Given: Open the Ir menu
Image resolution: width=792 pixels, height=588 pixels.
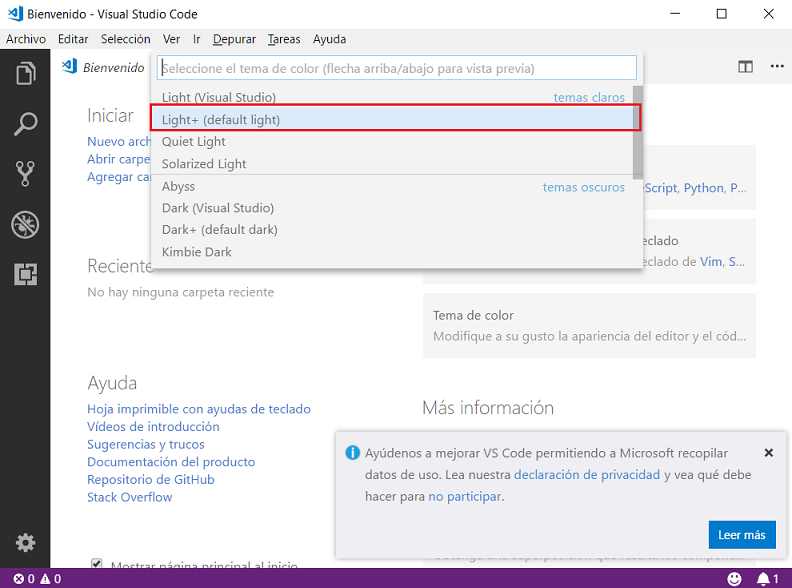Looking at the screenshot, I should [x=196, y=39].
